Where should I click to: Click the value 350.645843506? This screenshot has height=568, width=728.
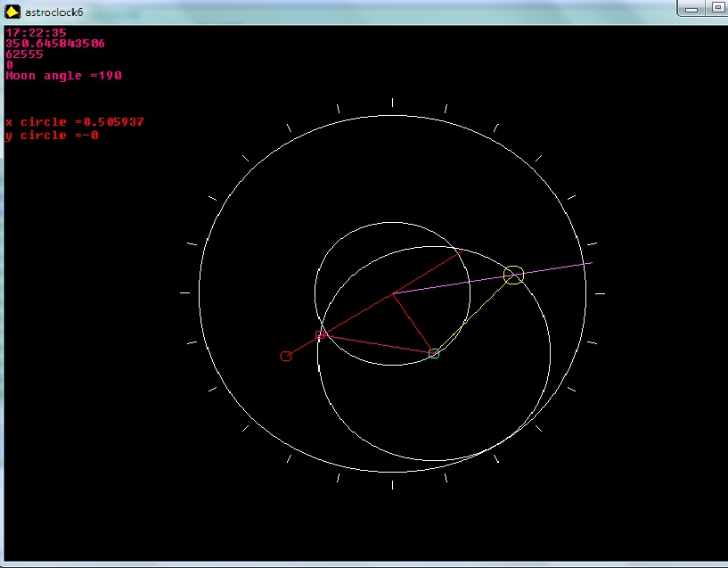(55, 43)
